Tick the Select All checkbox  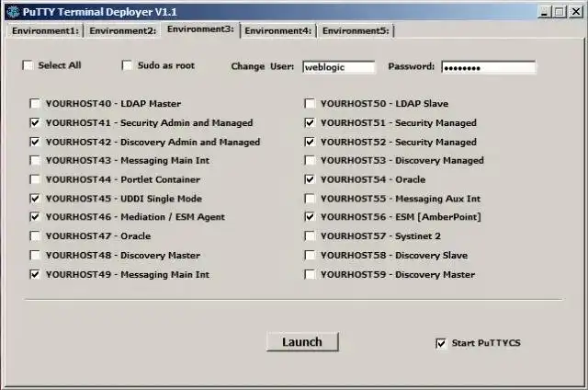tap(28, 65)
